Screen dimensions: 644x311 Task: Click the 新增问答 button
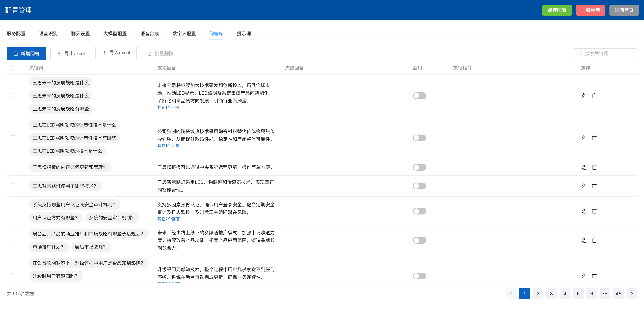coord(26,53)
